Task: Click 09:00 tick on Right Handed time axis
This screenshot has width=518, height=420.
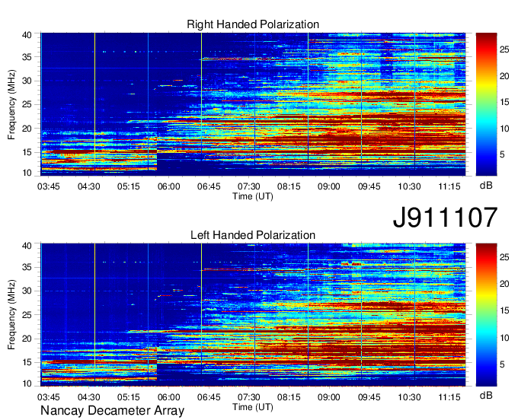Action: 329,186
